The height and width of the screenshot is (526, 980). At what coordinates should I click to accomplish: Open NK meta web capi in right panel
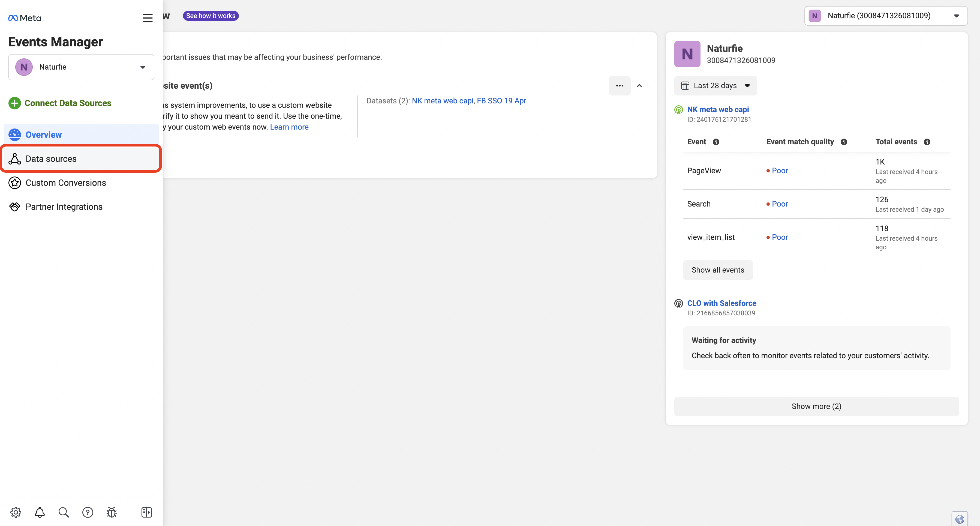click(x=718, y=109)
